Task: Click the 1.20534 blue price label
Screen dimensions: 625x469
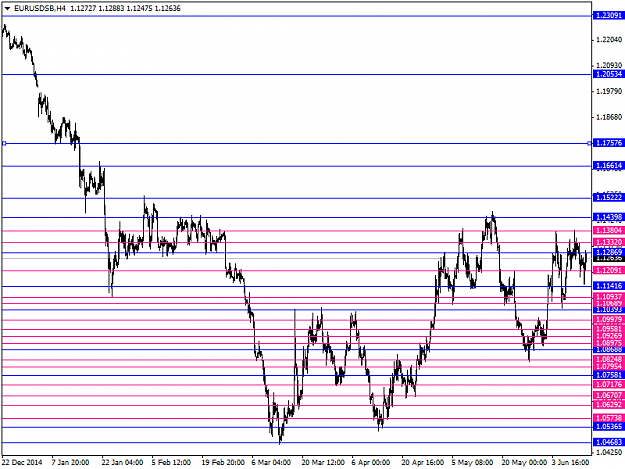Action: click(x=608, y=74)
